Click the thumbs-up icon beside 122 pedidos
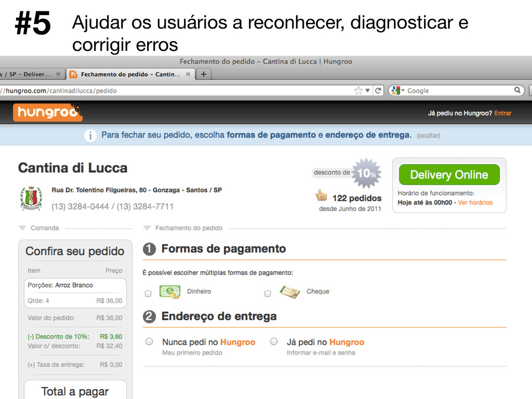 pyautogui.click(x=321, y=195)
